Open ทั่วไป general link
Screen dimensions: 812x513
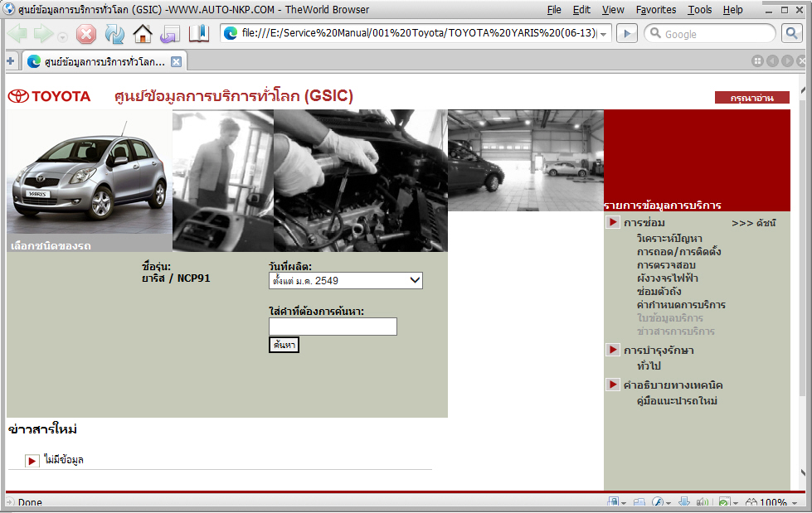649,366
